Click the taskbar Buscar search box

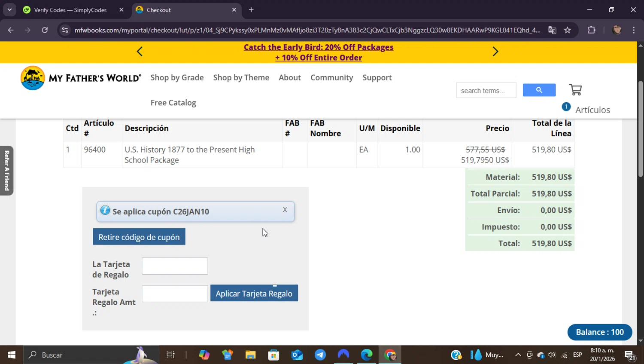coord(91,355)
